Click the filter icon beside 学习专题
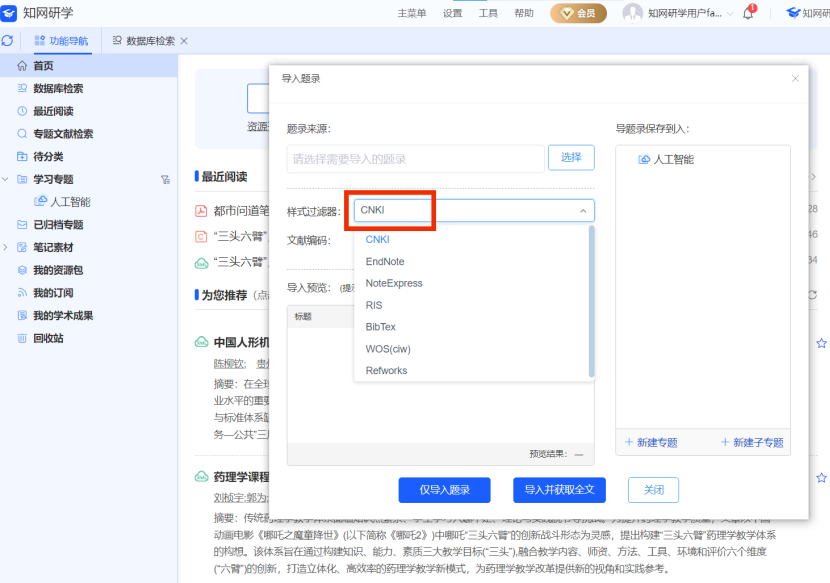830x583 pixels. [165, 180]
